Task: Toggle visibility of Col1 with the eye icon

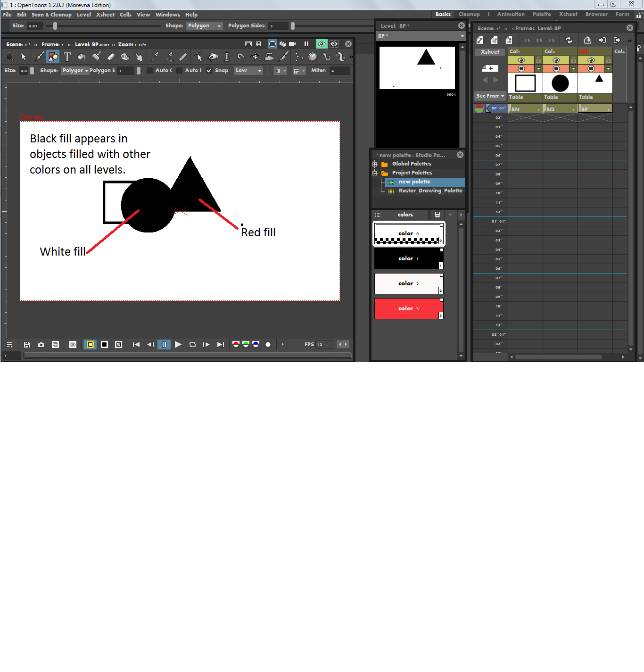Action: (x=522, y=60)
